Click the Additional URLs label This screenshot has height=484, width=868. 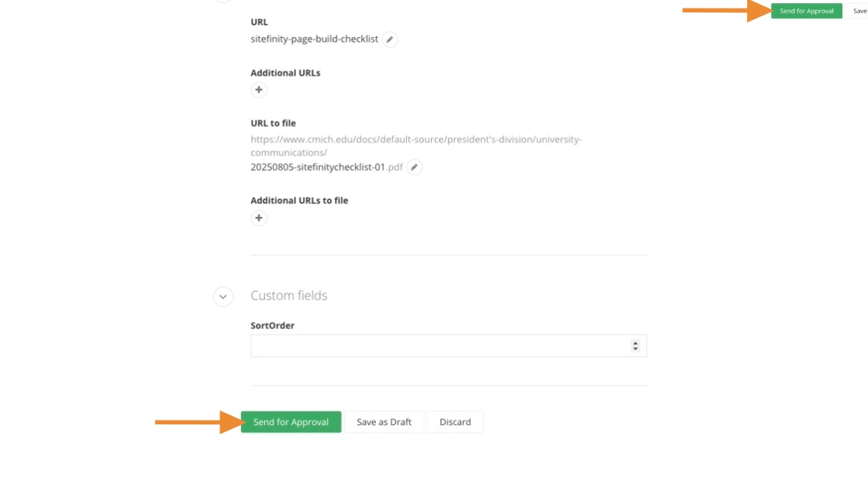(285, 73)
